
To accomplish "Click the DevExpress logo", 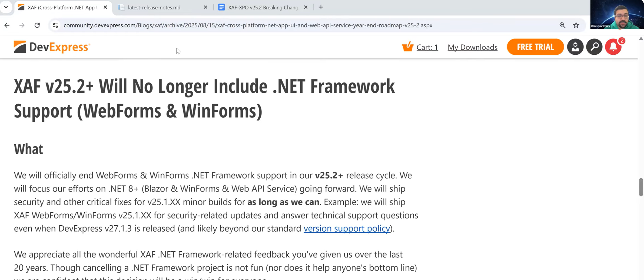I will pos(52,47).
